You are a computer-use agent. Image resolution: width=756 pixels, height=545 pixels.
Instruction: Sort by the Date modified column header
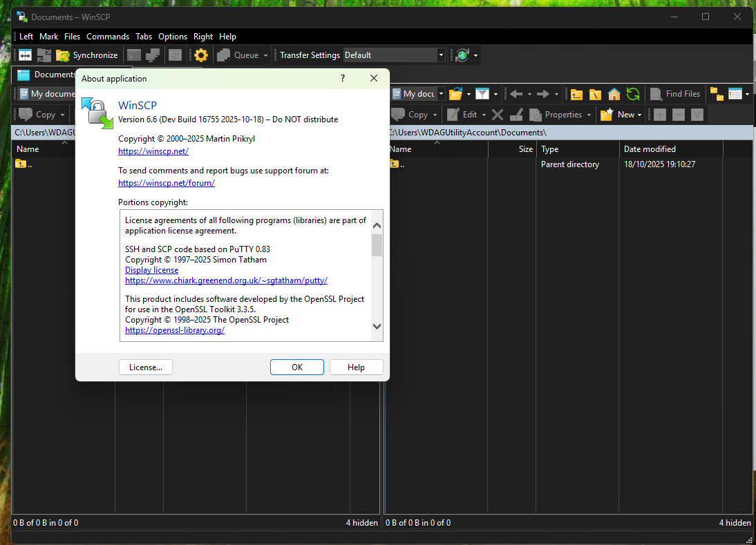point(650,149)
